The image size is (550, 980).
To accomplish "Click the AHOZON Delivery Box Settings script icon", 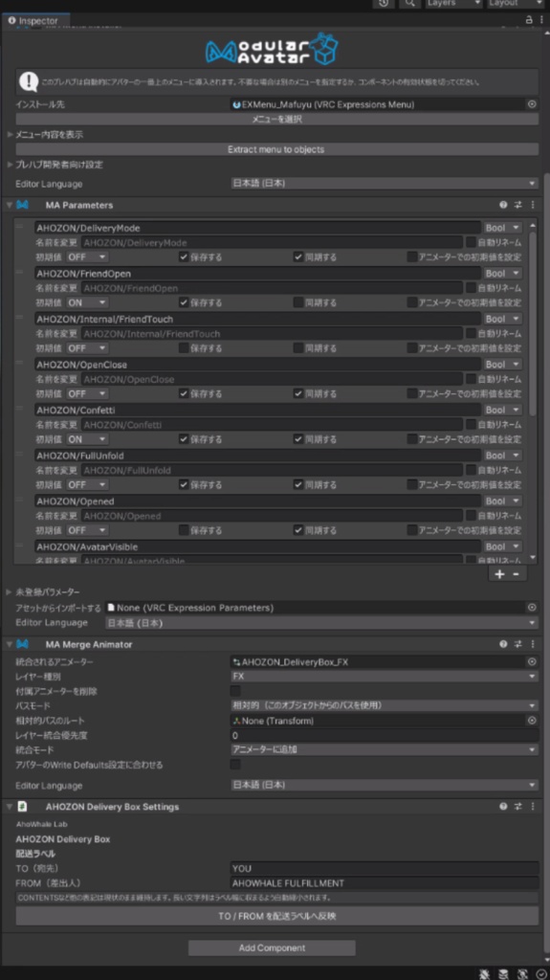I will (23, 807).
